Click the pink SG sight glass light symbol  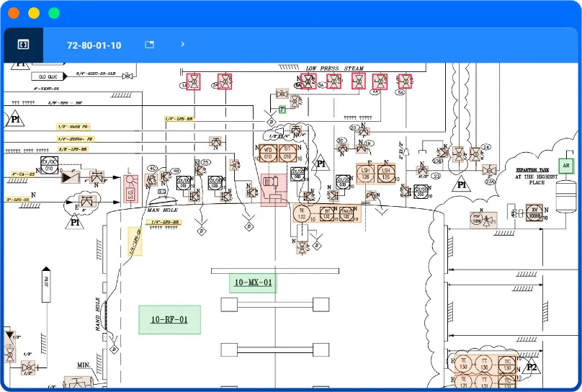[130, 189]
